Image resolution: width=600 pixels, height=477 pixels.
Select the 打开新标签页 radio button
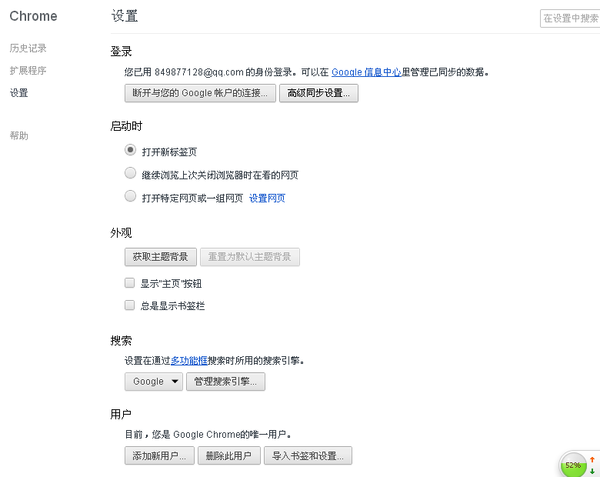(130, 150)
